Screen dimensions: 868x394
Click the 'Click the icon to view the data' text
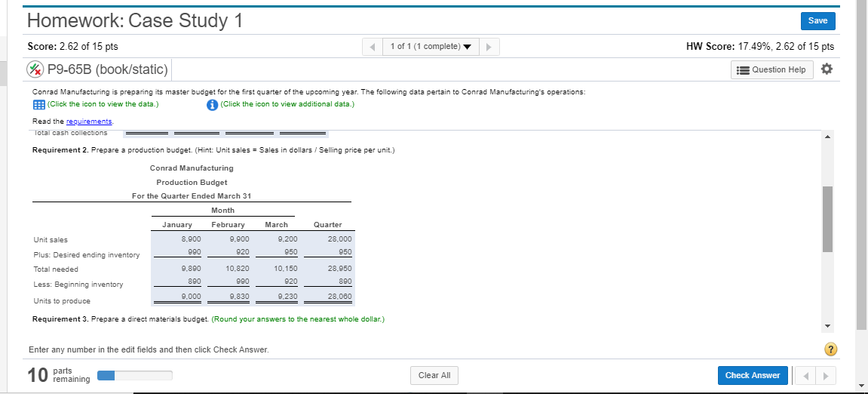(103, 104)
